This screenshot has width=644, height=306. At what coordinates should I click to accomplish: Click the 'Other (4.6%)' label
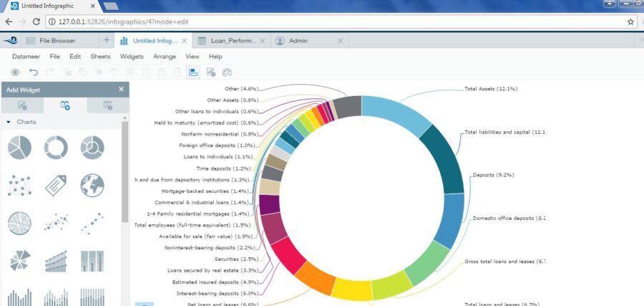coord(241,89)
